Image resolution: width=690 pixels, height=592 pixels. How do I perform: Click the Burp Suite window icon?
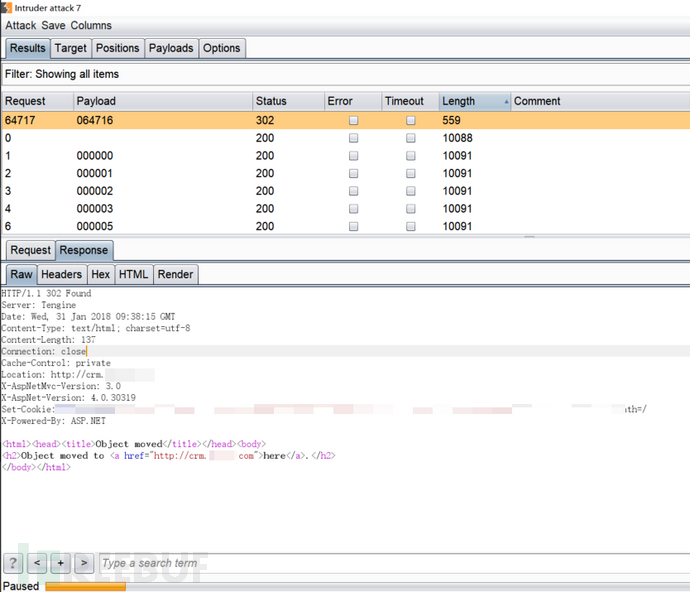click(x=6, y=7)
